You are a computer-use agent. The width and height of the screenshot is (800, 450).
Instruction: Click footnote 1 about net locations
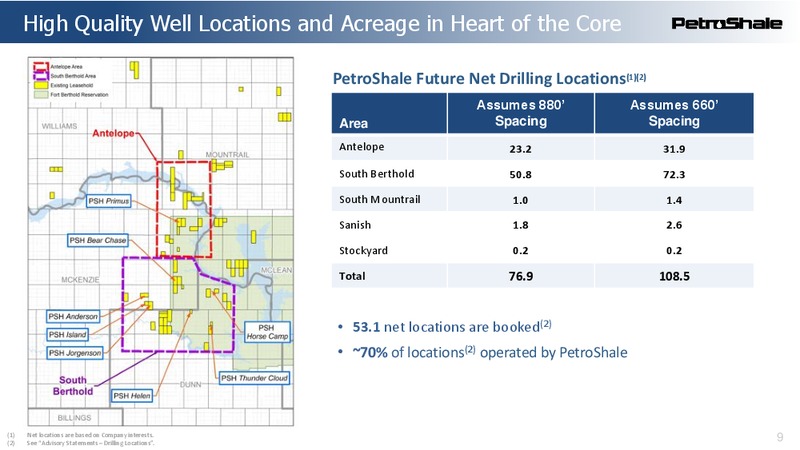pyautogui.click(x=90, y=435)
